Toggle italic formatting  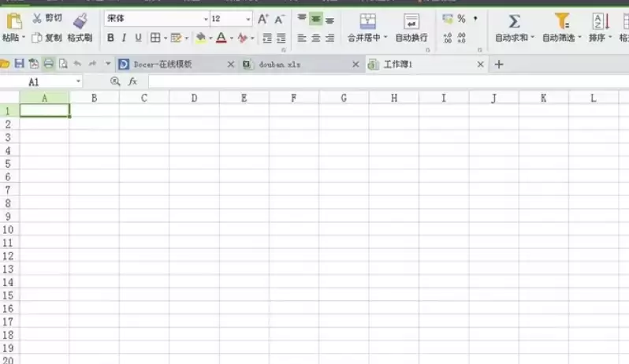click(124, 38)
